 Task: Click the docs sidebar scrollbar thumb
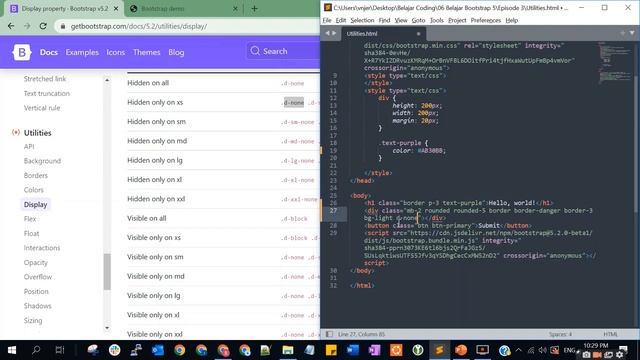click(107, 272)
